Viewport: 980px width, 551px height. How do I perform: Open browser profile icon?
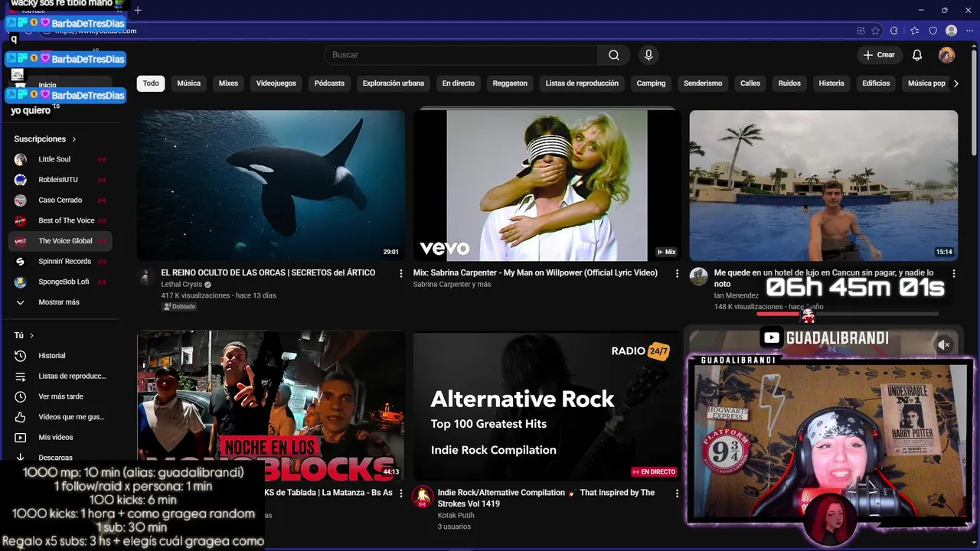point(951,31)
